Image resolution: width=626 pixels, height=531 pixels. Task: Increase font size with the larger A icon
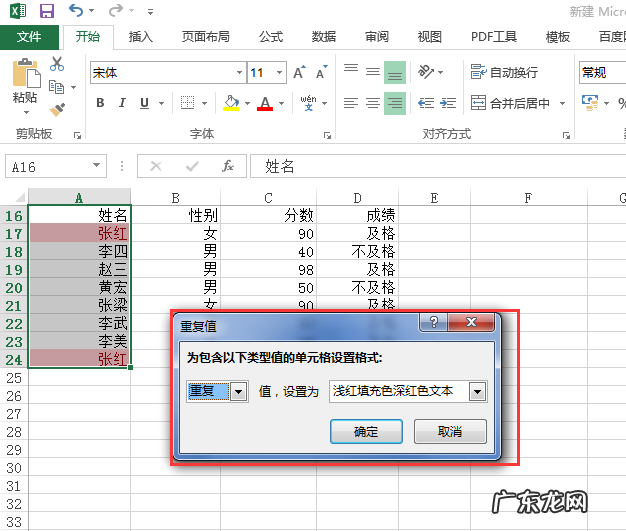(299, 72)
